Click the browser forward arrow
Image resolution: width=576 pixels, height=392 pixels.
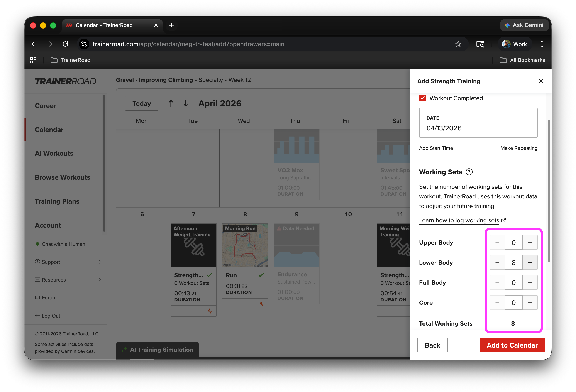pos(50,44)
